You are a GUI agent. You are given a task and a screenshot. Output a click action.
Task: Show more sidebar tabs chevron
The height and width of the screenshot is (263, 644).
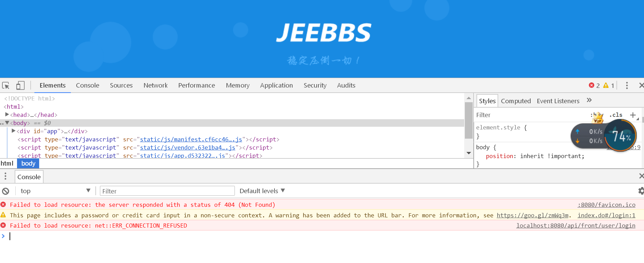(x=589, y=100)
